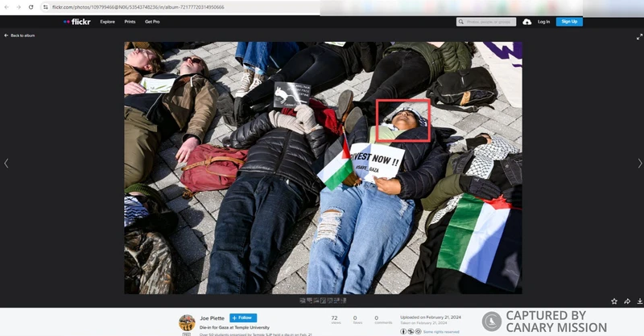The image size is (644, 336).
Task: Go to the previous photo arrow
Action: 6,164
